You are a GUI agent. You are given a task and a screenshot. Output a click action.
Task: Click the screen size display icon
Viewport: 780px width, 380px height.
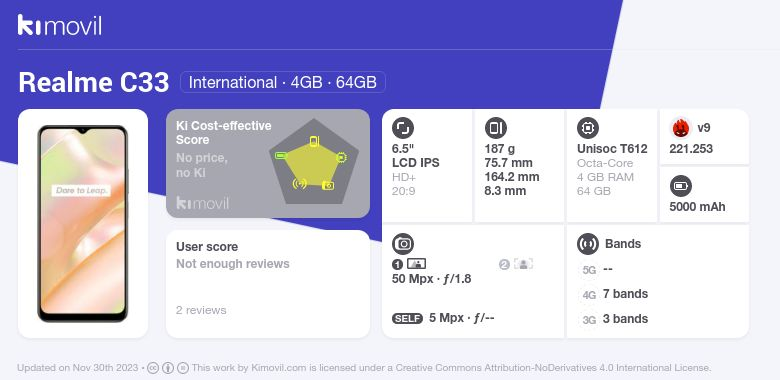pos(402,128)
